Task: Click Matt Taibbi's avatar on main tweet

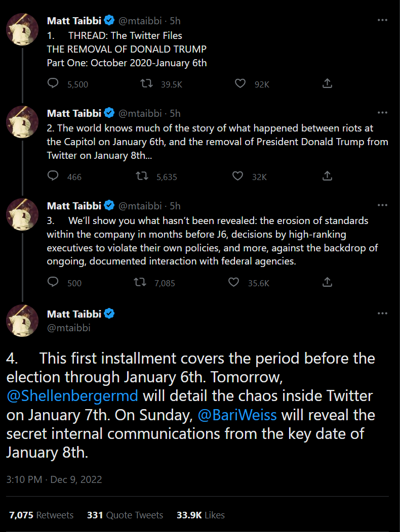Action: 22,321
